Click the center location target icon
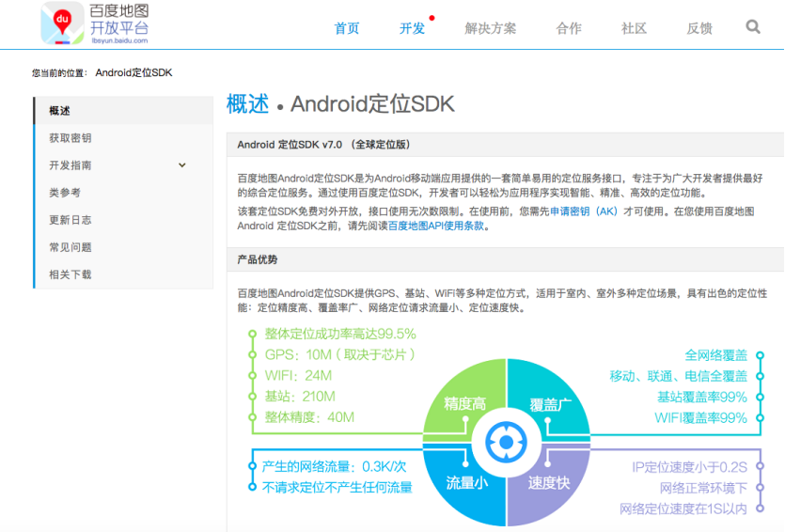 [506, 443]
